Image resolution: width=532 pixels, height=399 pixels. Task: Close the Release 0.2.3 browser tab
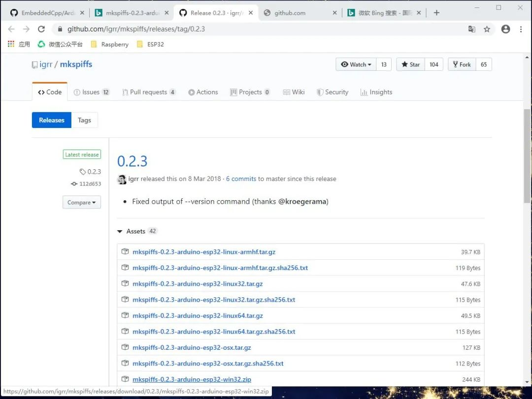click(250, 13)
